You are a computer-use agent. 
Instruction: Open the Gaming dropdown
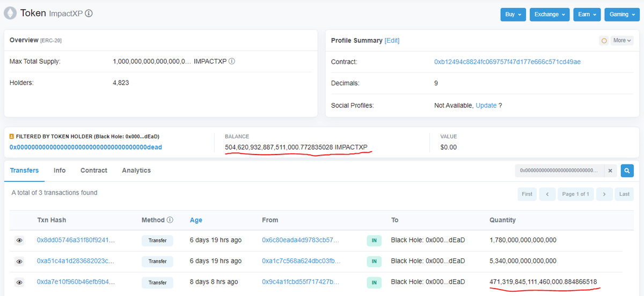point(621,14)
